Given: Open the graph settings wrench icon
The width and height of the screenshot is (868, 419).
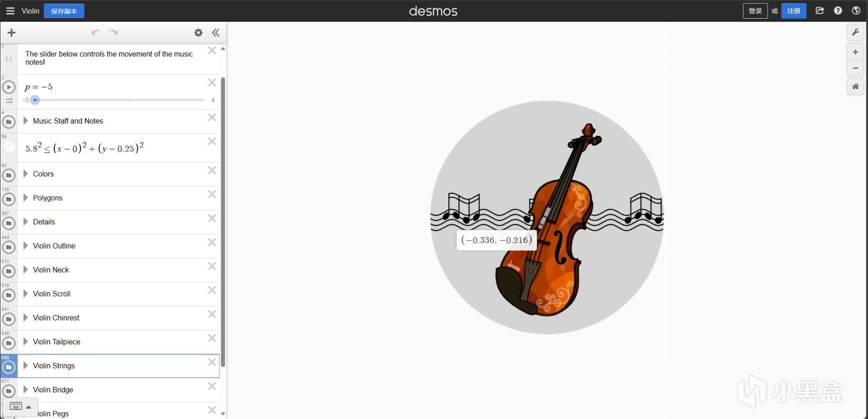Looking at the screenshot, I should coord(855,32).
